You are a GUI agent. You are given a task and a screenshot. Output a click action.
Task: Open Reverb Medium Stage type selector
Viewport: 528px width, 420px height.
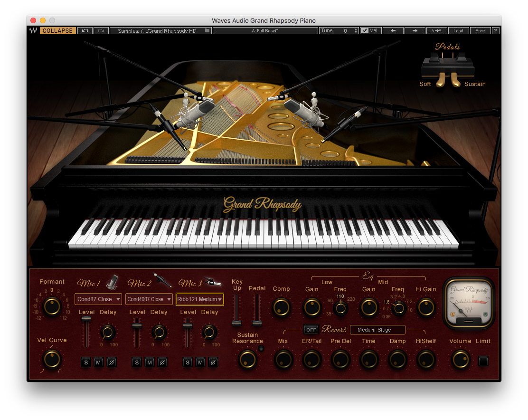pos(377,330)
